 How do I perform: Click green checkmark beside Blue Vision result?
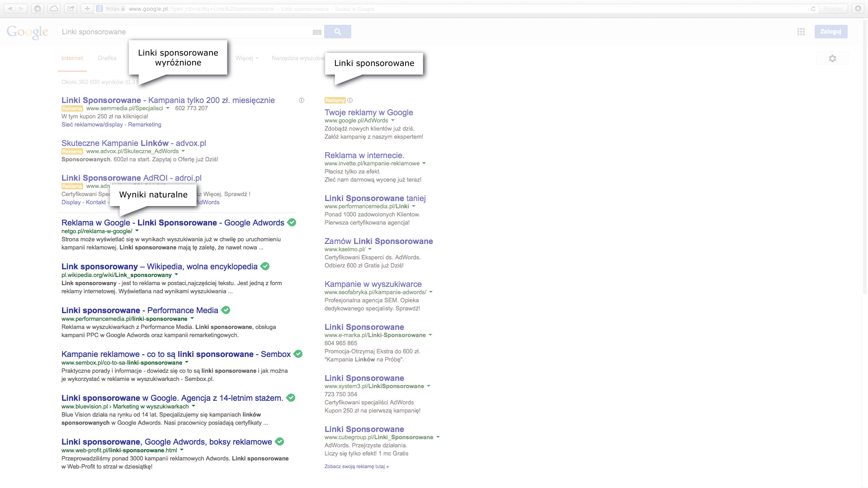(x=291, y=398)
